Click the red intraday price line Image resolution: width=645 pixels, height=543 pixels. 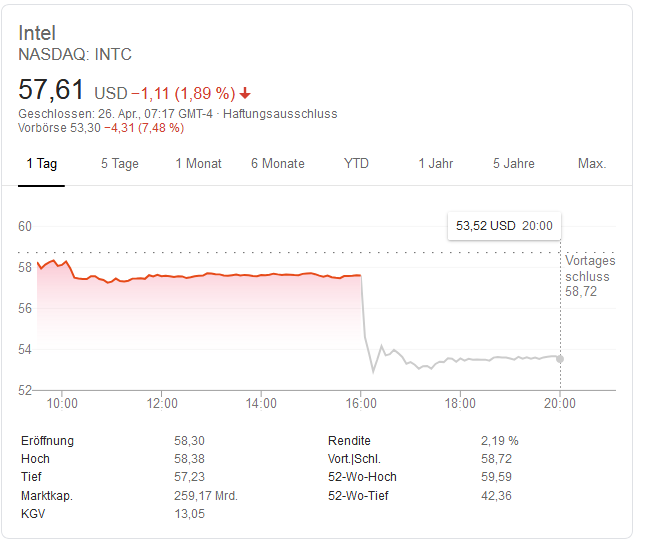pos(197,275)
